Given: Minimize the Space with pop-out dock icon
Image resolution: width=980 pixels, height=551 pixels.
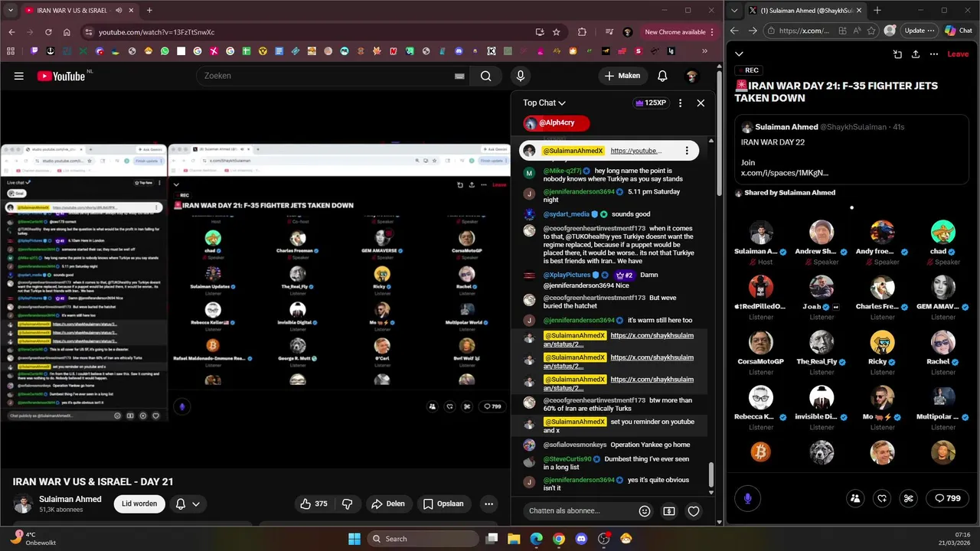Looking at the screenshot, I should [897, 54].
